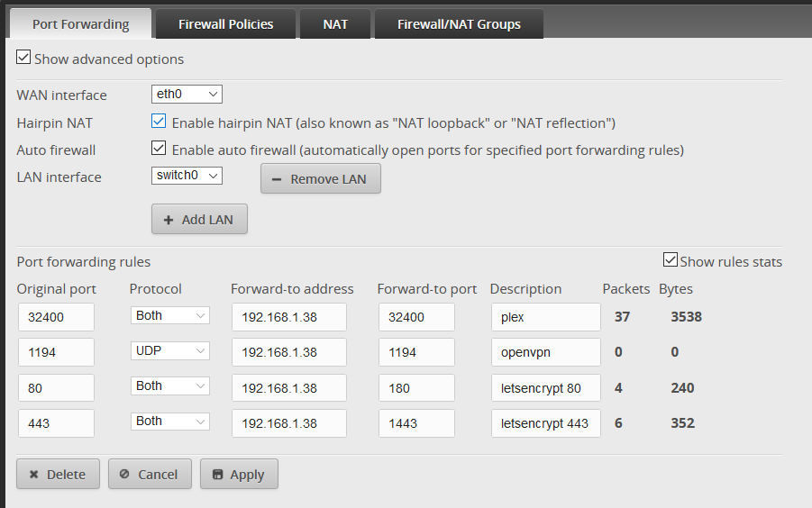
Task: Open the Firewall Policies tab
Action: pos(226,23)
